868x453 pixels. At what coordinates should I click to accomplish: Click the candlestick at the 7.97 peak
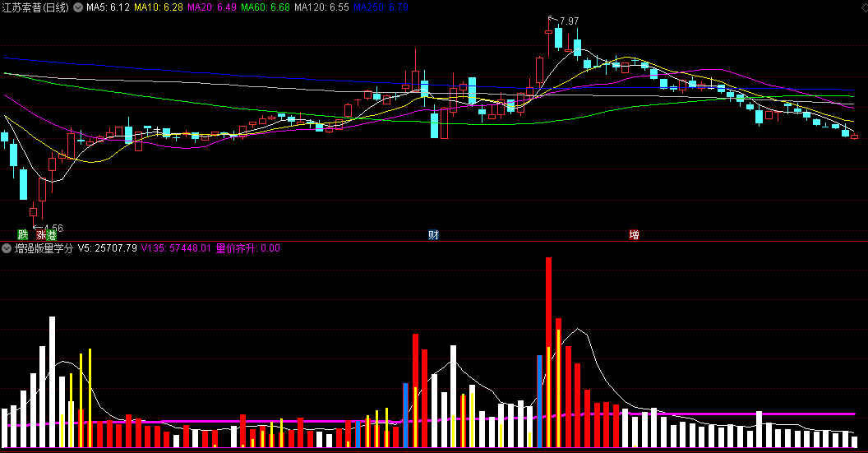coord(548,37)
